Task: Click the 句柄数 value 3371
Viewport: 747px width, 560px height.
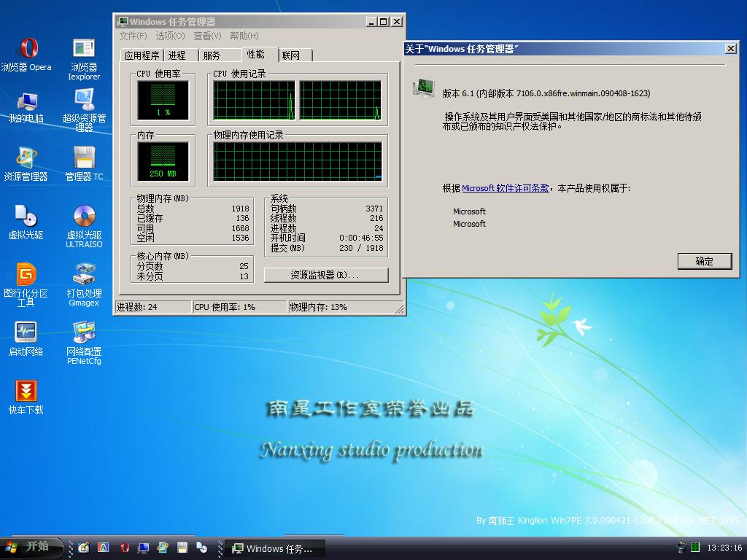Action: 374,209
